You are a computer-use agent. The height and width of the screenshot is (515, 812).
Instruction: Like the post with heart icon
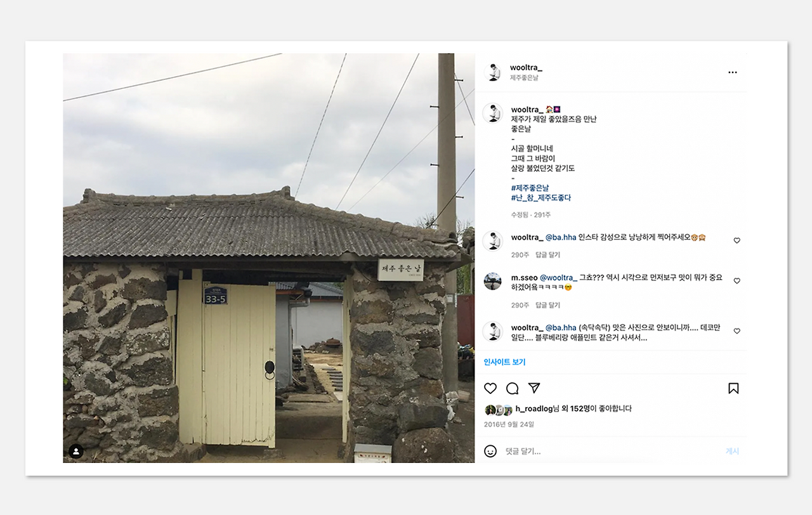490,388
